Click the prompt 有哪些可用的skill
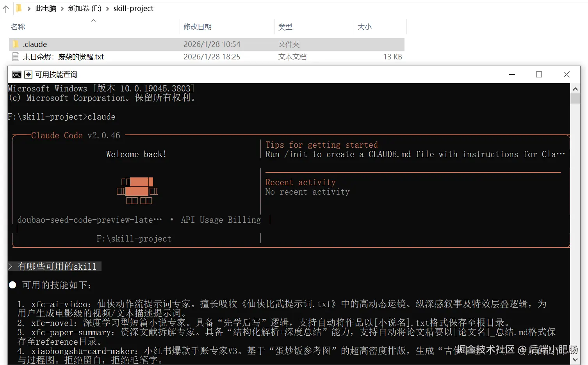This screenshot has height=365, width=588. coord(57,267)
